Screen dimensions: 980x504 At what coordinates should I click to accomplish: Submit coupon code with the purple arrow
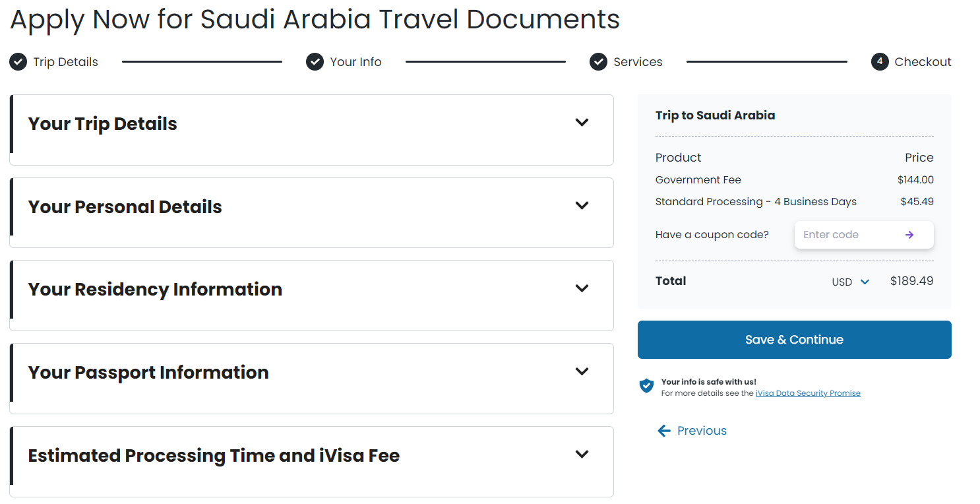pyautogui.click(x=909, y=235)
